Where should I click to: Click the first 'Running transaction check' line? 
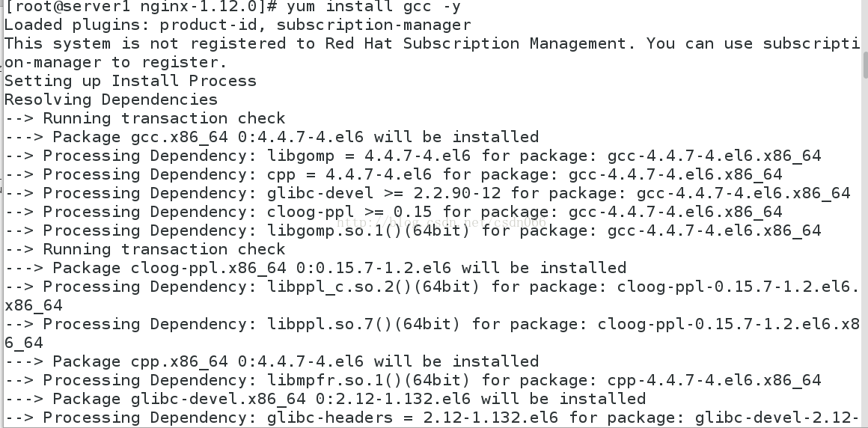point(145,118)
